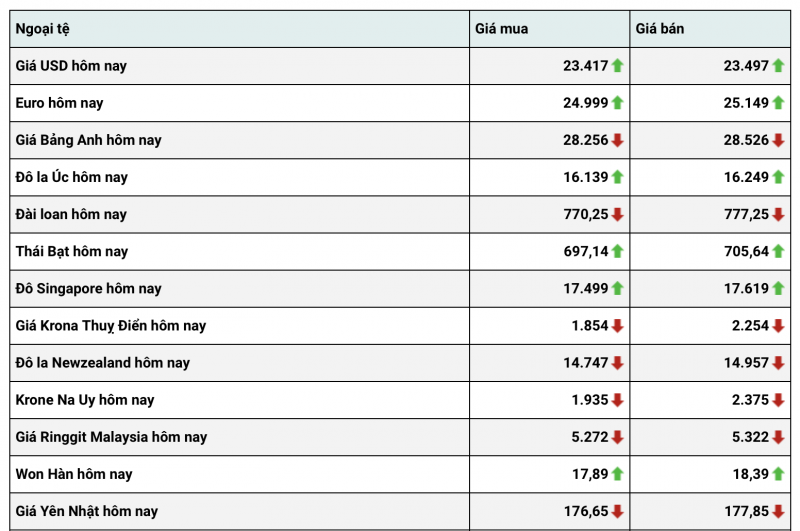Click green up arrow beside Đô la Úc buy price 16.139
Screen dimensions: 800x531
(x=617, y=177)
